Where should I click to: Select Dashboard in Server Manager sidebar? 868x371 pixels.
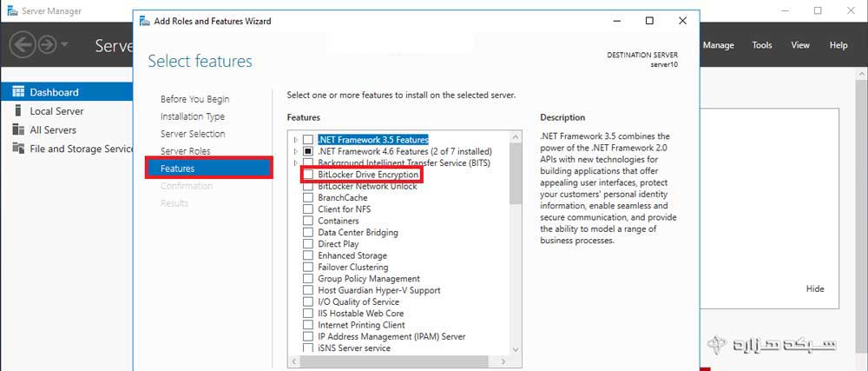click(67, 92)
